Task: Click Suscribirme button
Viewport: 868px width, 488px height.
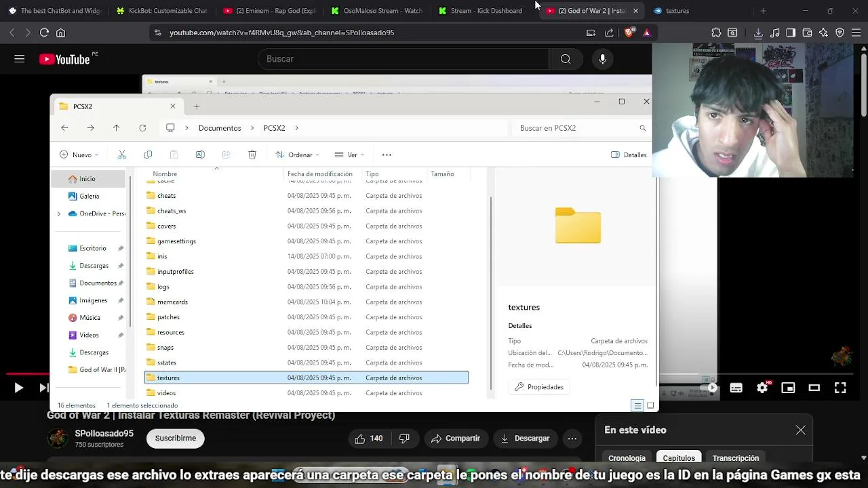Action: (176, 439)
